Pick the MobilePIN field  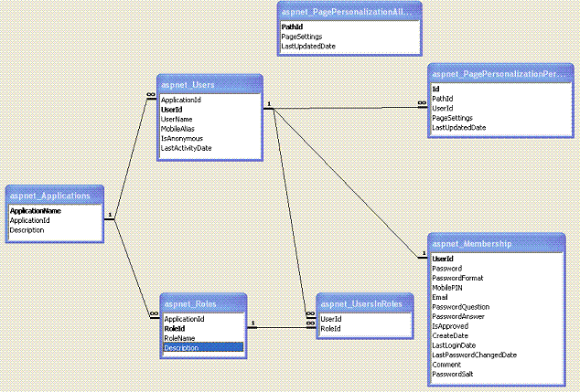click(447, 288)
